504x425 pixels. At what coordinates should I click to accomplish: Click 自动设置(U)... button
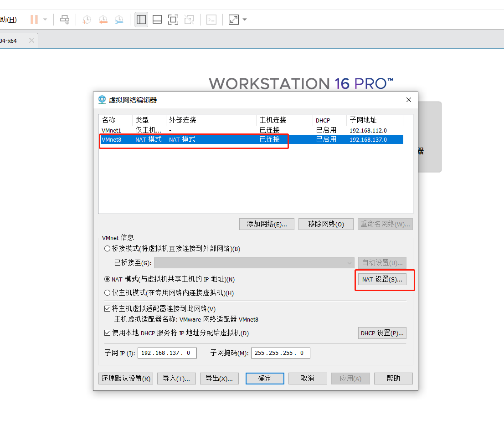click(x=382, y=263)
